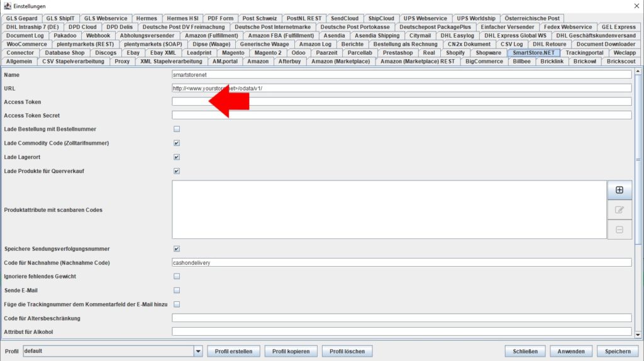Image resolution: width=644 pixels, height=361 pixels.
Task: Click the Produktattribute mit scanbaren Codes list
Action: 389,209
